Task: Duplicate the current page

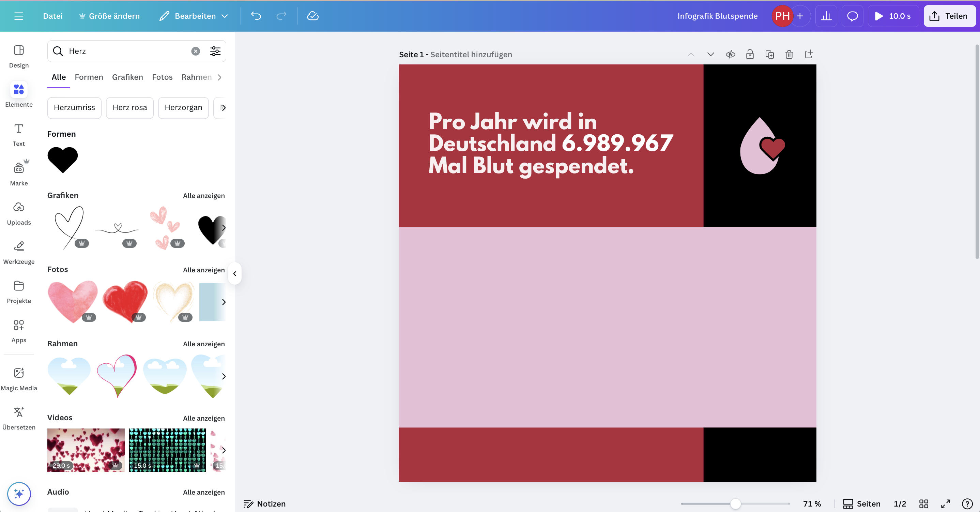Action: (770, 55)
